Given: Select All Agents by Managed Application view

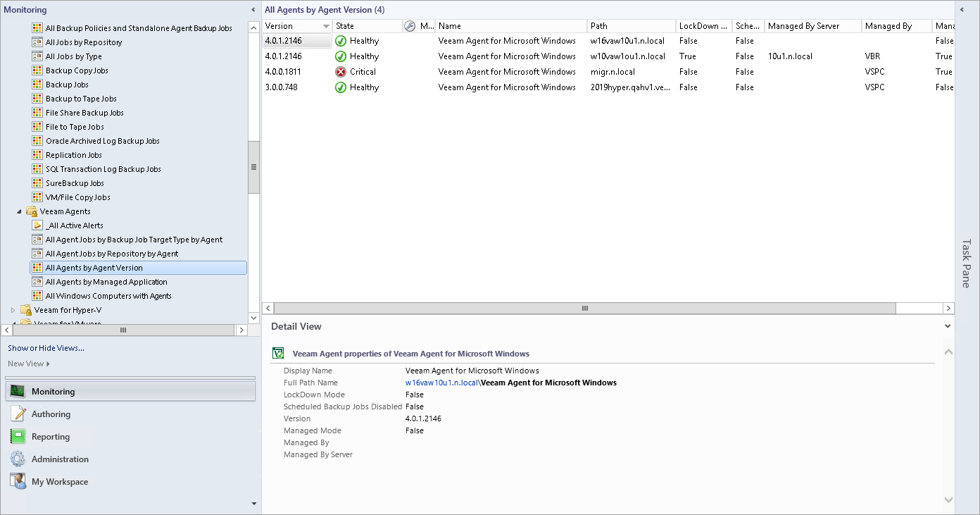Looking at the screenshot, I should (106, 282).
